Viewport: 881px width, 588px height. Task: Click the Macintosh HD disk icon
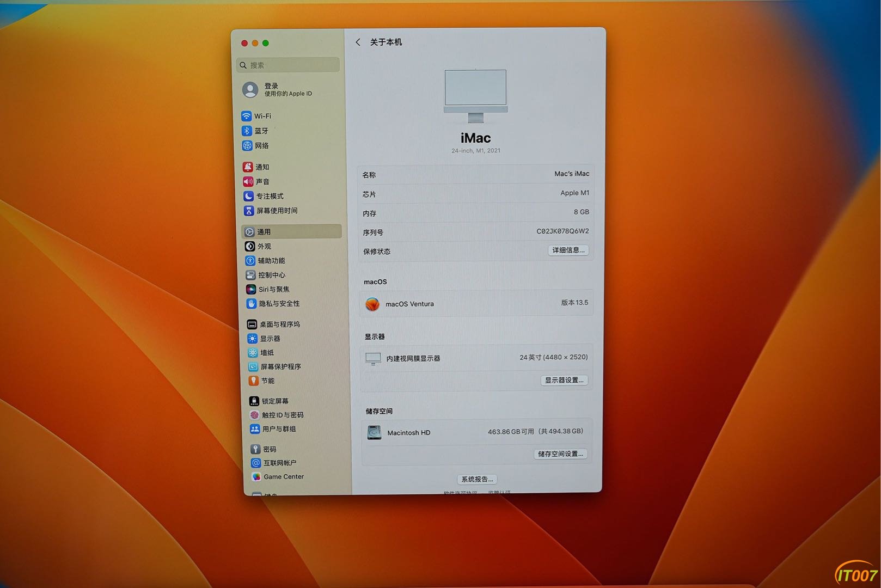point(374,432)
